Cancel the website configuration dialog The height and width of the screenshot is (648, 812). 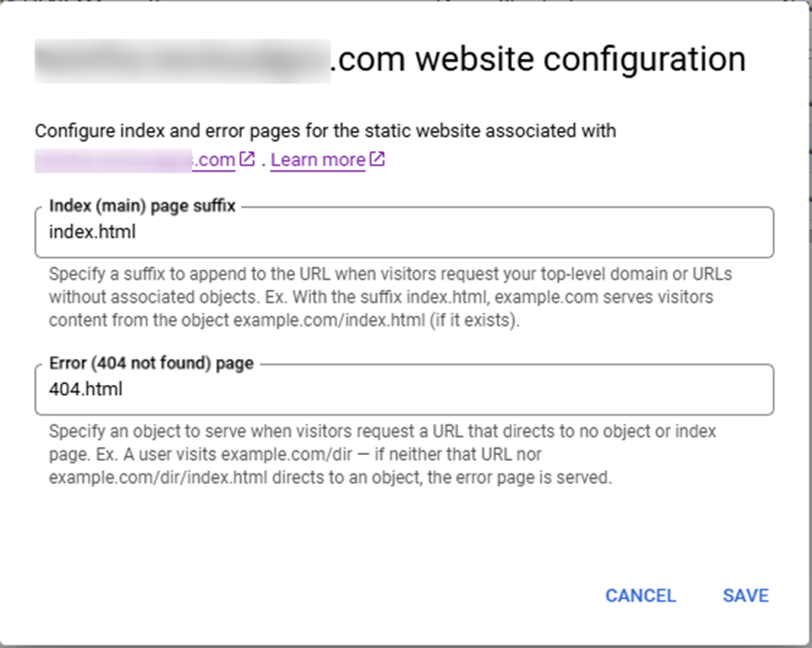[x=640, y=595]
